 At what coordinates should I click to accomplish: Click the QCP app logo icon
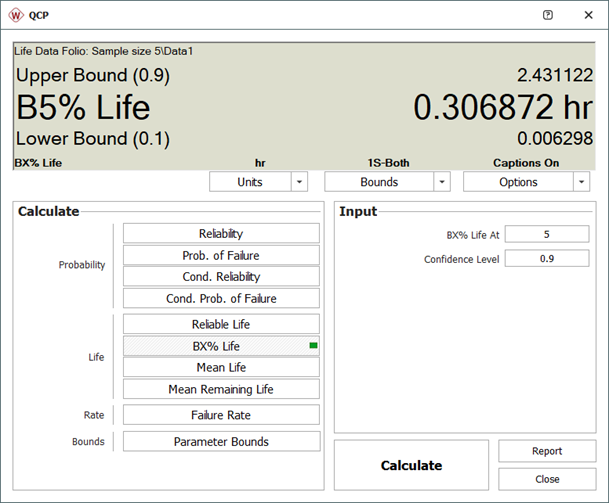click(17, 15)
